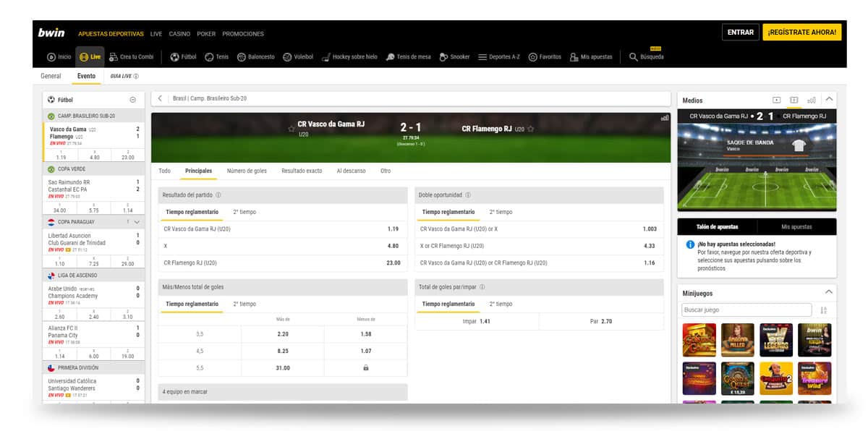This screenshot has width=868, height=431.
Task: Select 2° tiempo under Doble oportunidad
Action: pos(501,212)
